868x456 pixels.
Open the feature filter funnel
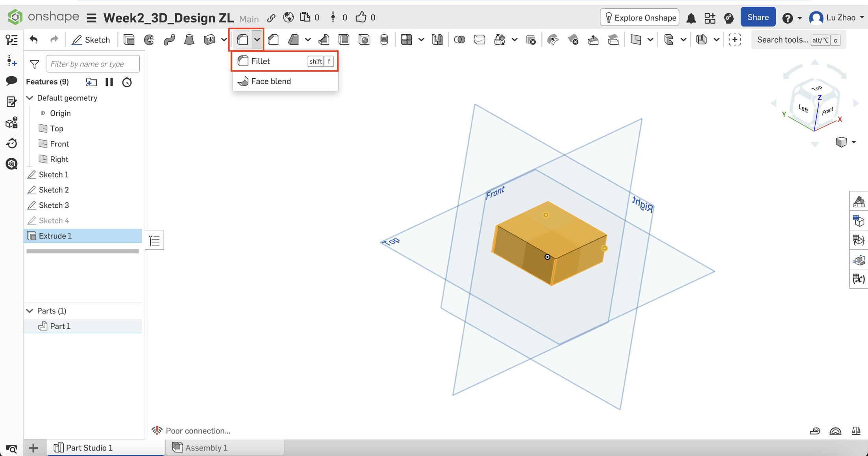click(34, 64)
